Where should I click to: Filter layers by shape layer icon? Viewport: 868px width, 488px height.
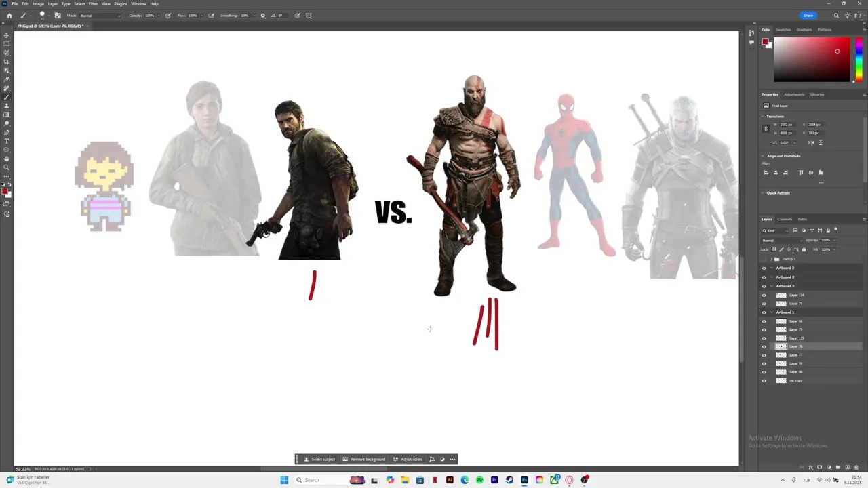point(820,230)
